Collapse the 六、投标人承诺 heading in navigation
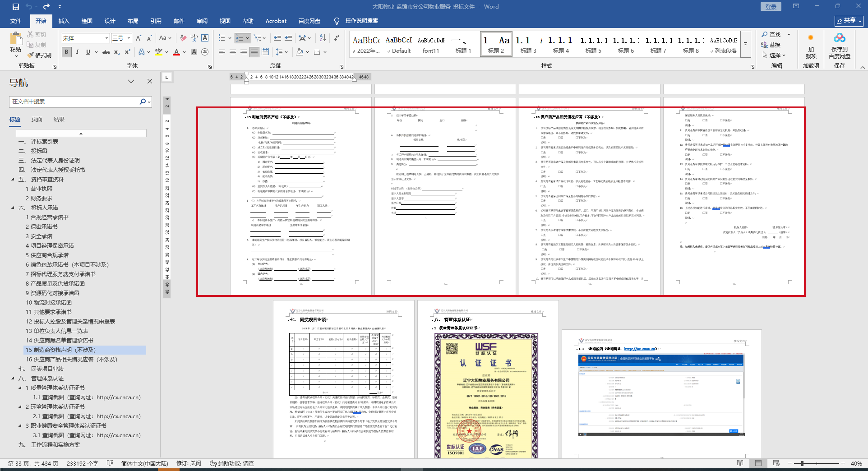 [13, 208]
